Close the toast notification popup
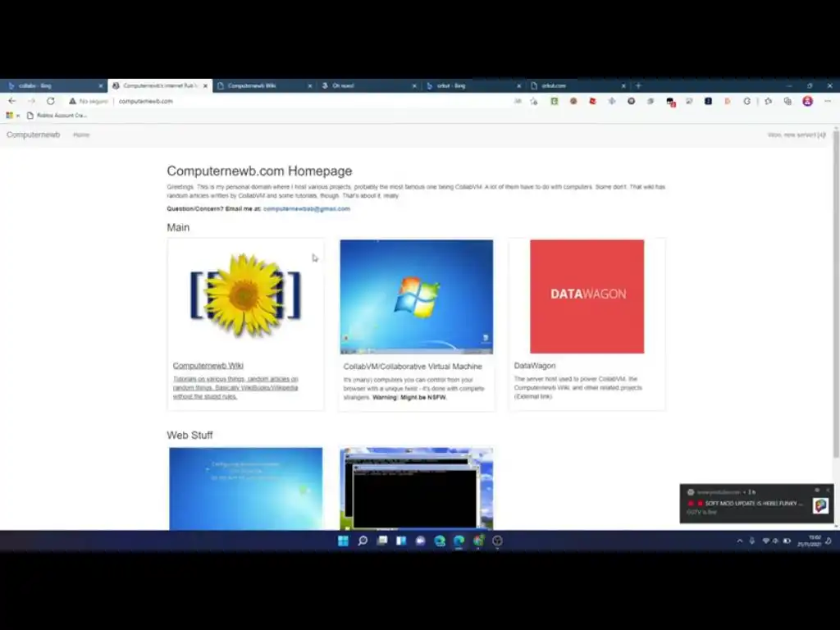This screenshot has width=840, height=630. coord(828,491)
